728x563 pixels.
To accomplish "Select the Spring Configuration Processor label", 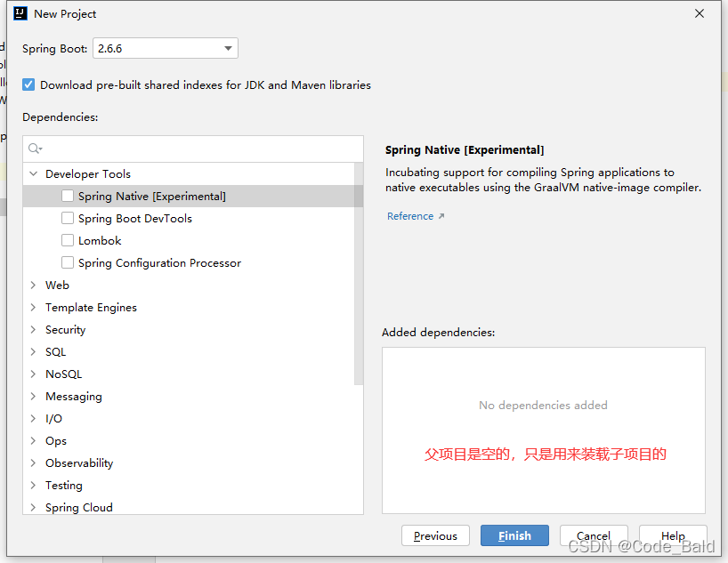I will (x=159, y=263).
